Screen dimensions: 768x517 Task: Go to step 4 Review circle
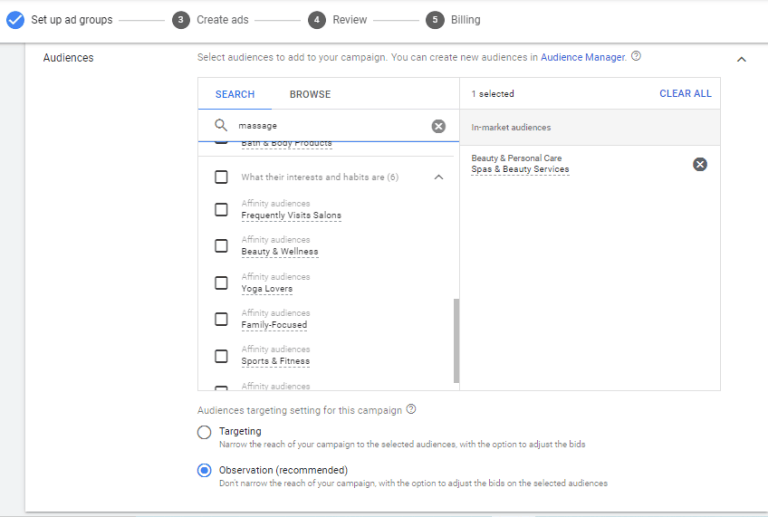(317, 20)
